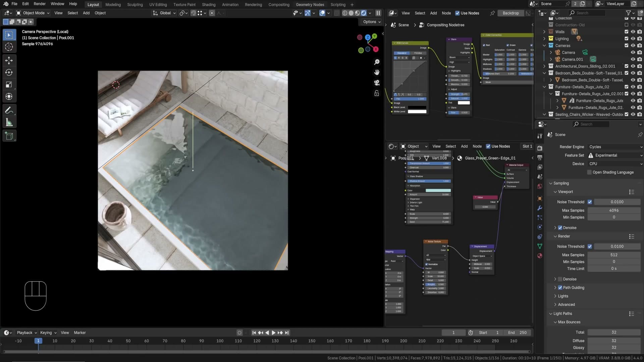Select the Transform tool
The height and width of the screenshot is (362, 644).
9,97
